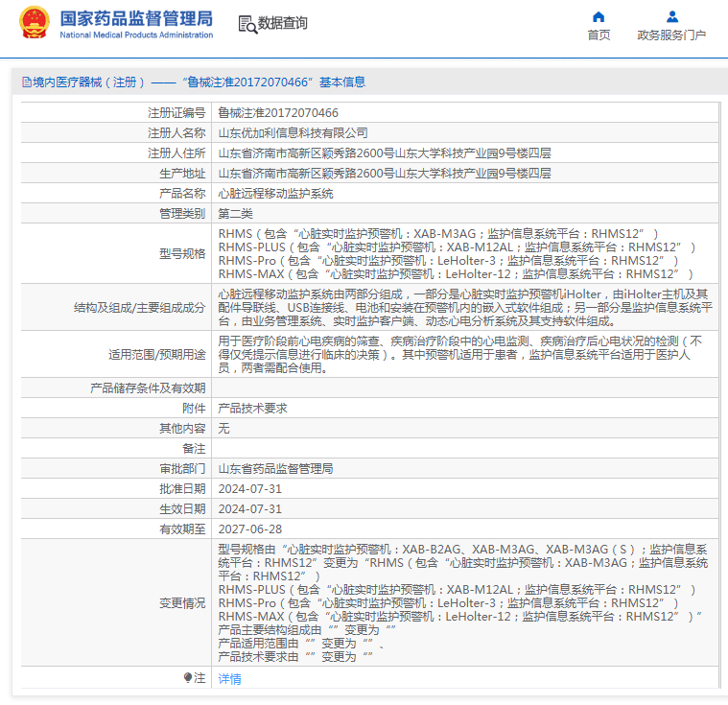Screen dimensions: 728x705
Task: Open the 详情 details link
Action: tap(230, 678)
